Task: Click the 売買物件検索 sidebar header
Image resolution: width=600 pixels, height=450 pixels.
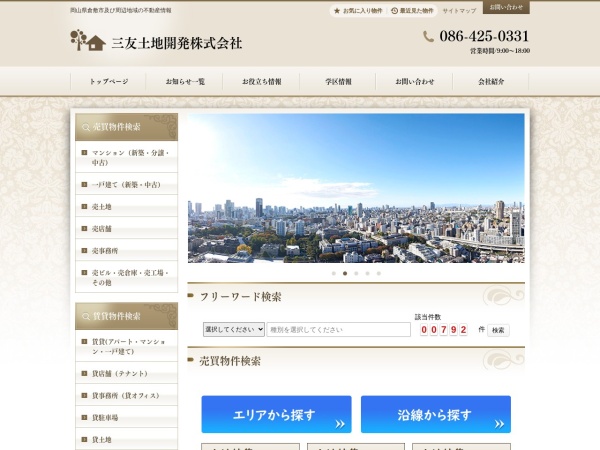Action: click(x=127, y=127)
